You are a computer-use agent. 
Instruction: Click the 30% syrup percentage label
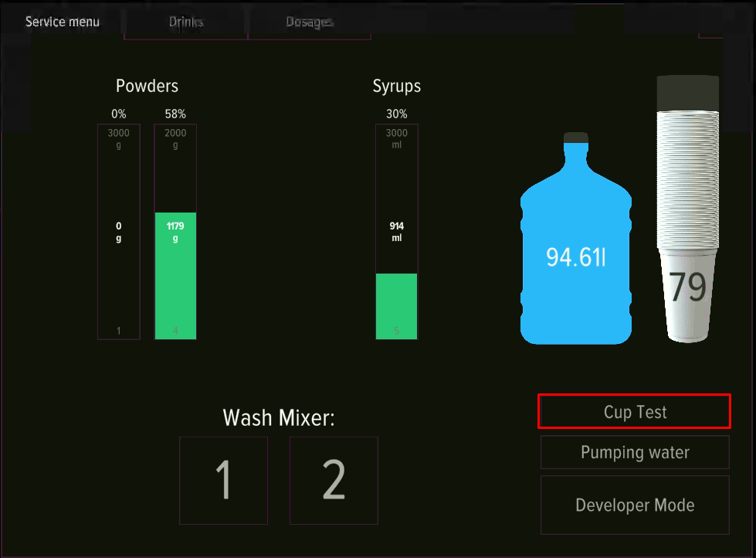coord(396,114)
